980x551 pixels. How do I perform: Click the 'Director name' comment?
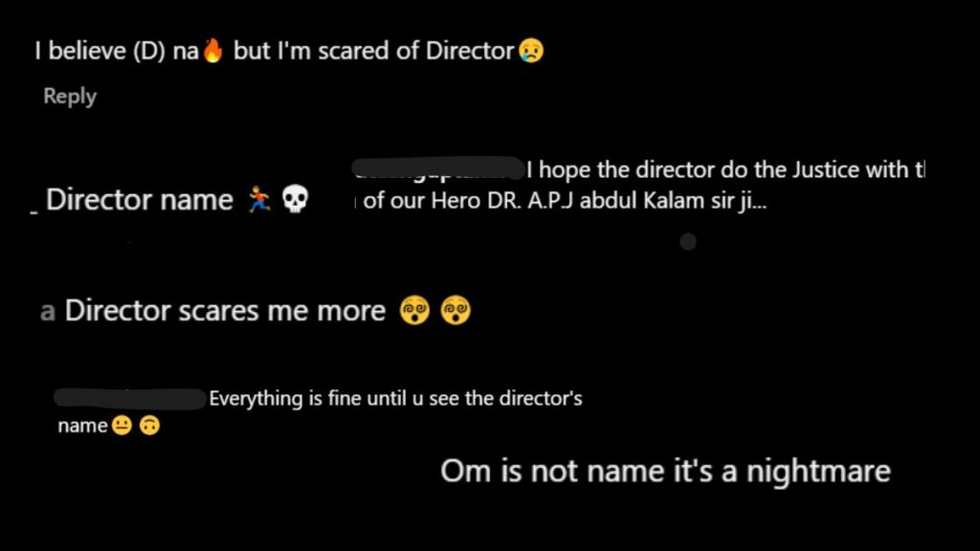coord(140,200)
